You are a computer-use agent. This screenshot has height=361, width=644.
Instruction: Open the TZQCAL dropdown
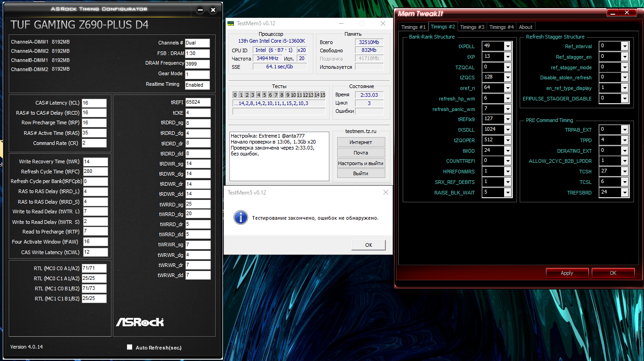pyautogui.click(x=508, y=67)
